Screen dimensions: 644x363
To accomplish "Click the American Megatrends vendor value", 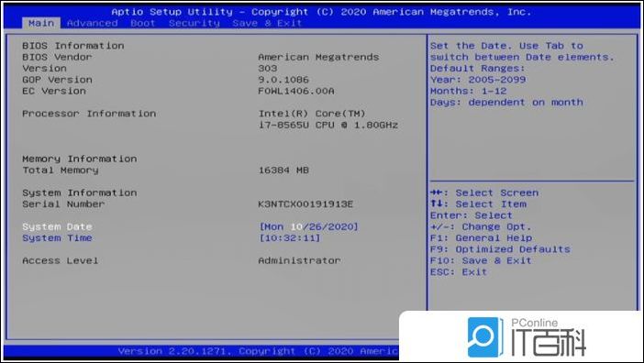I will coord(318,57).
